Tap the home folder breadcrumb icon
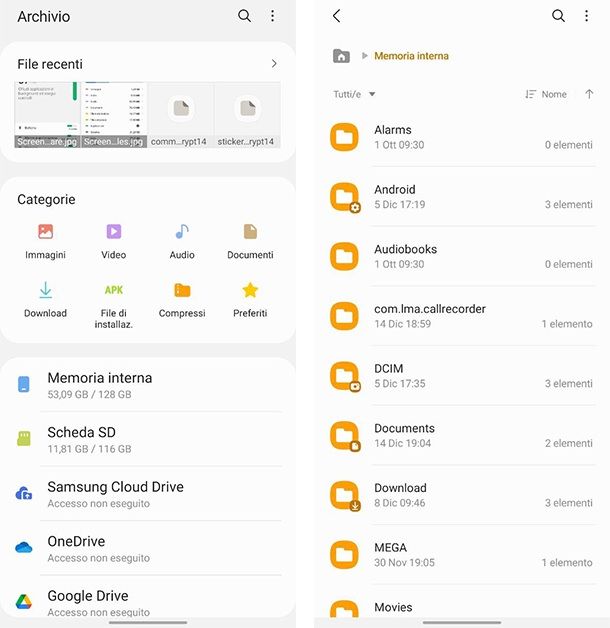This screenshot has height=628, width=610. click(341, 56)
